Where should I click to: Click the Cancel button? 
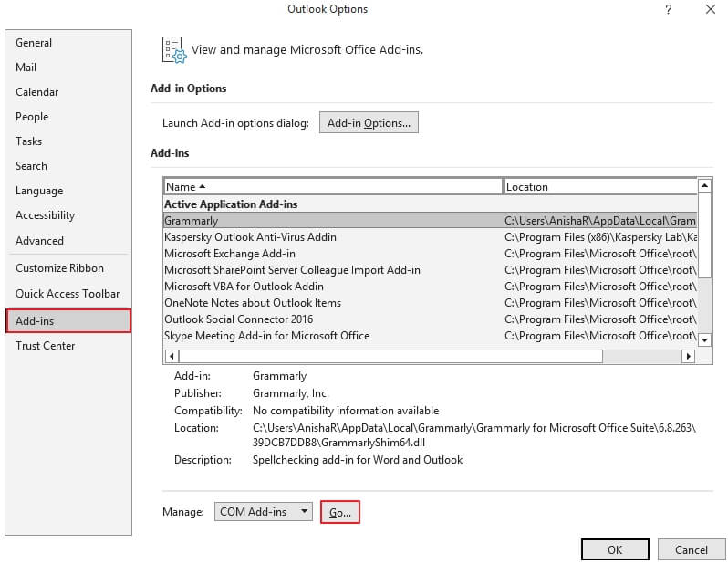pos(691,549)
